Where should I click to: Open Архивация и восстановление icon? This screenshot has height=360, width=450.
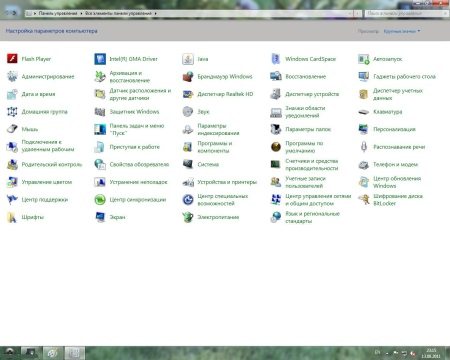click(x=100, y=76)
